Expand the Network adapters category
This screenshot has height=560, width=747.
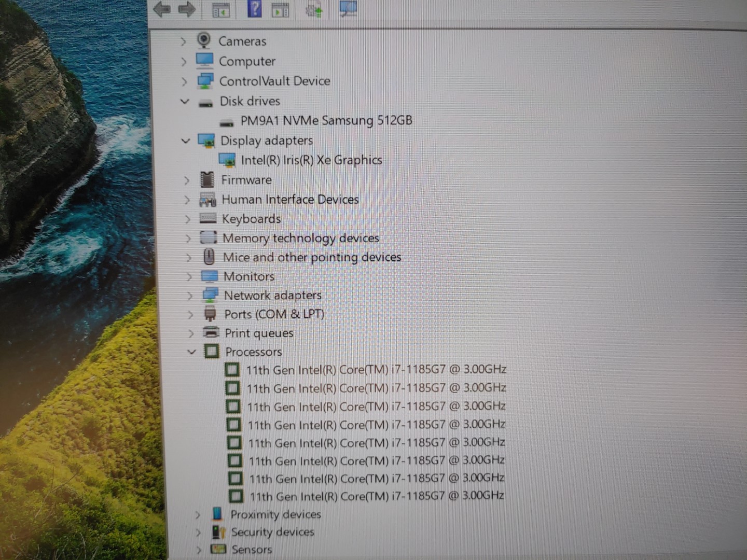tap(190, 295)
